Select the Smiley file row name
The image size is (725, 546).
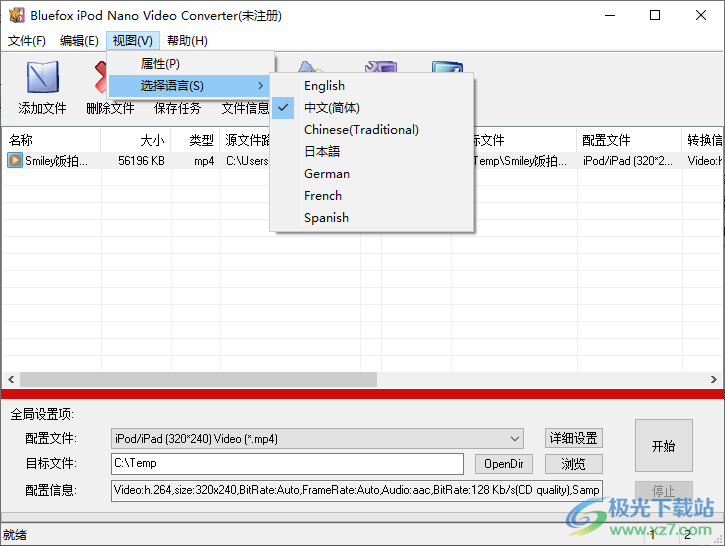pos(56,161)
